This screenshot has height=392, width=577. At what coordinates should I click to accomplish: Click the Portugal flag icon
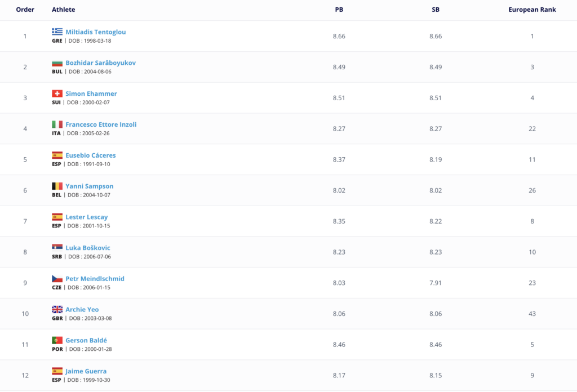click(57, 340)
